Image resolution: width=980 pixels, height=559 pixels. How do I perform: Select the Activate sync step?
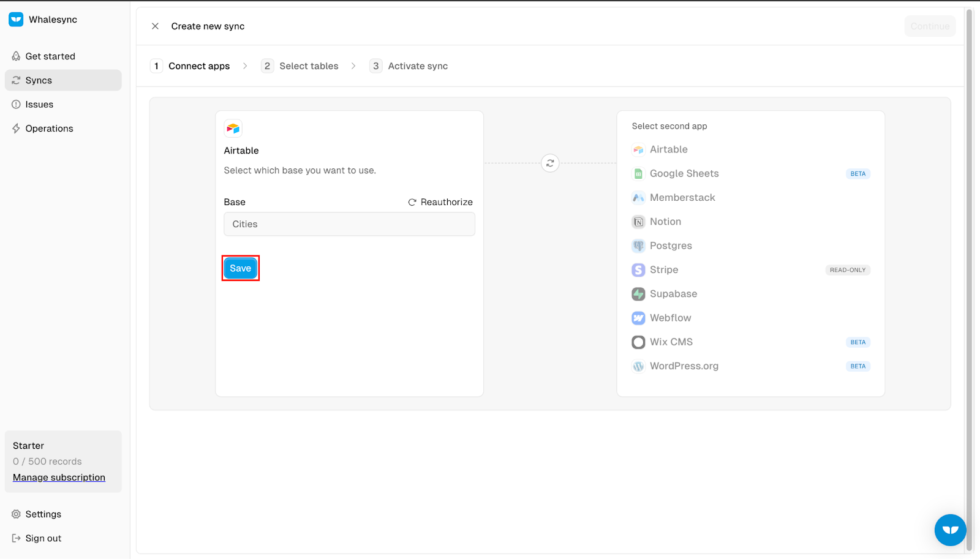point(409,66)
